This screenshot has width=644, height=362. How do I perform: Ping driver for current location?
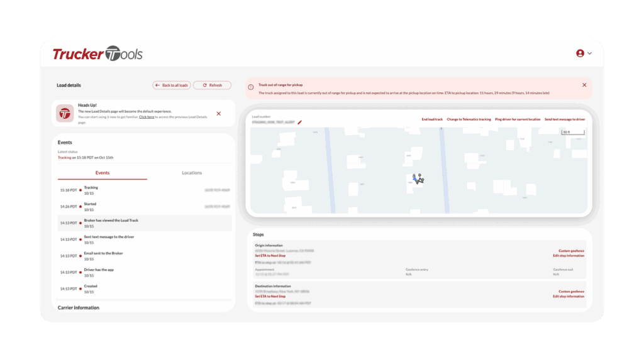[518, 119]
